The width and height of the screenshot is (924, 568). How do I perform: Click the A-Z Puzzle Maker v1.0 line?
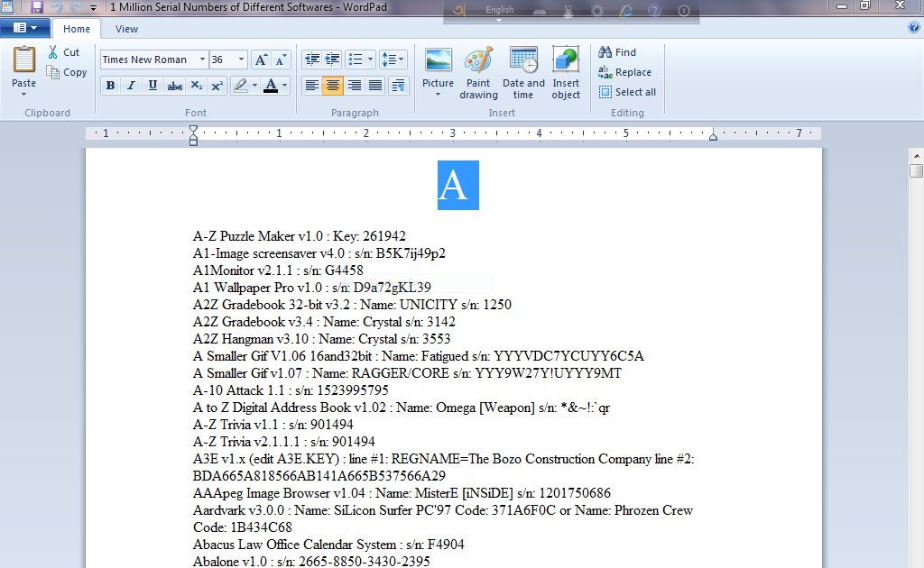click(300, 236)
